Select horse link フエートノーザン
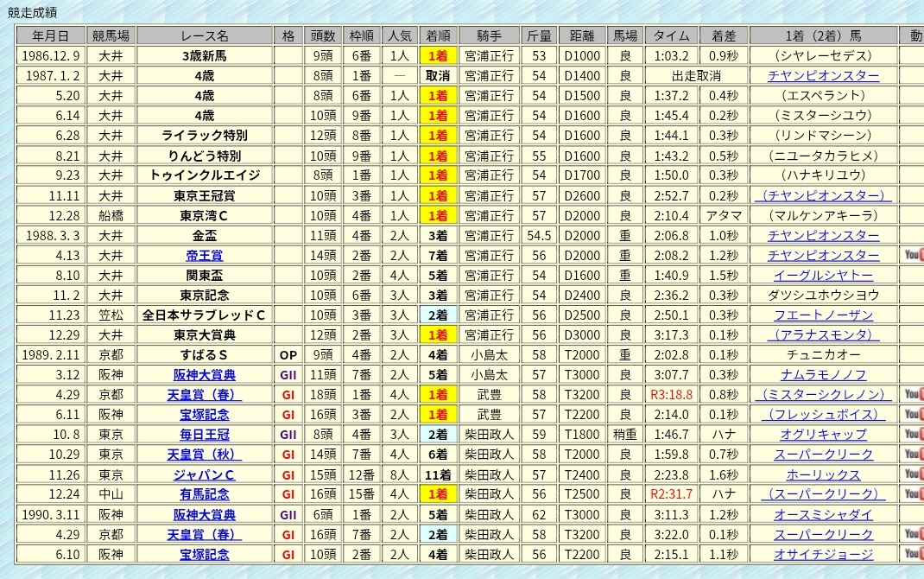 coord(823,315)
